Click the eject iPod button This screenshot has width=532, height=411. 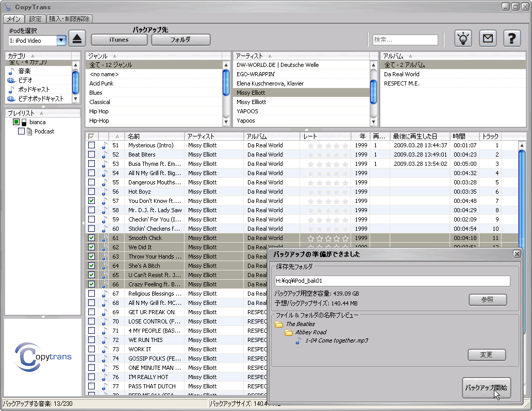pos(77,39)
